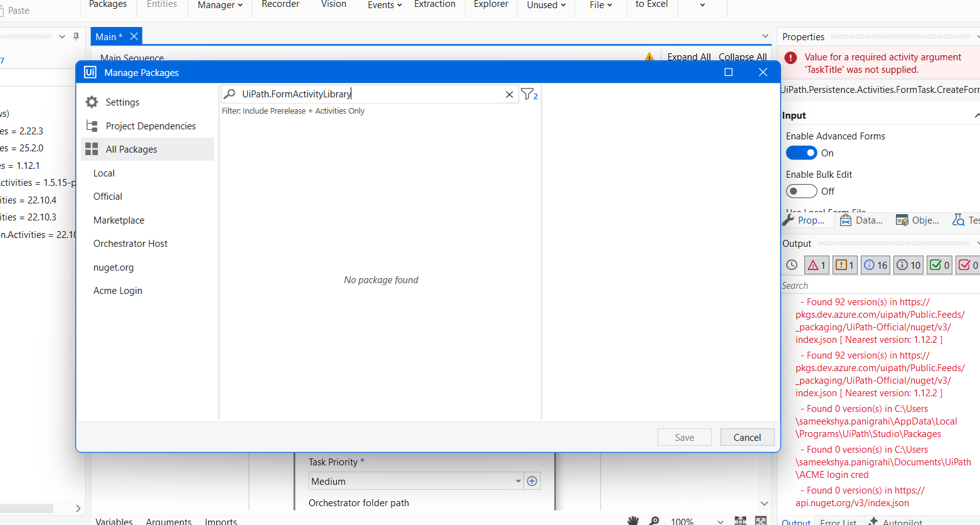
Task: Open the Variables panel
Action: point(114,521)
